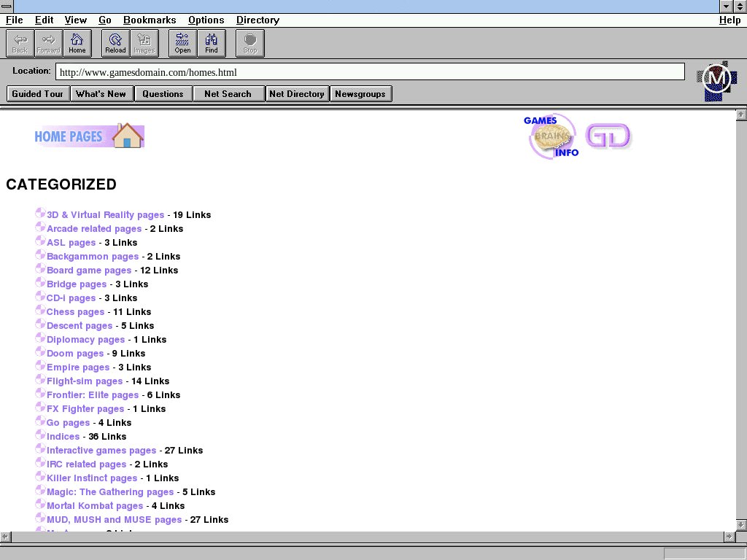
Task: Open the Options menu
Action: coord(206,20)
